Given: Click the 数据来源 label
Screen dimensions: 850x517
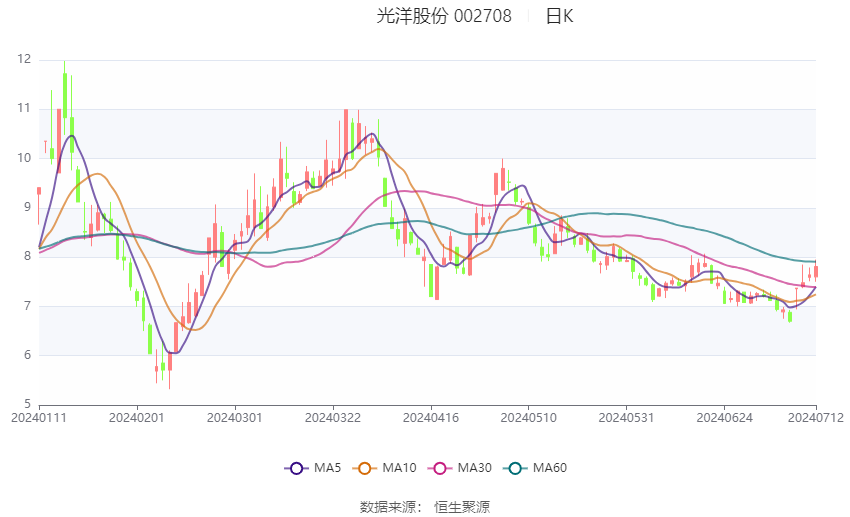Looking at the screenshot, I should pos(388,507).
